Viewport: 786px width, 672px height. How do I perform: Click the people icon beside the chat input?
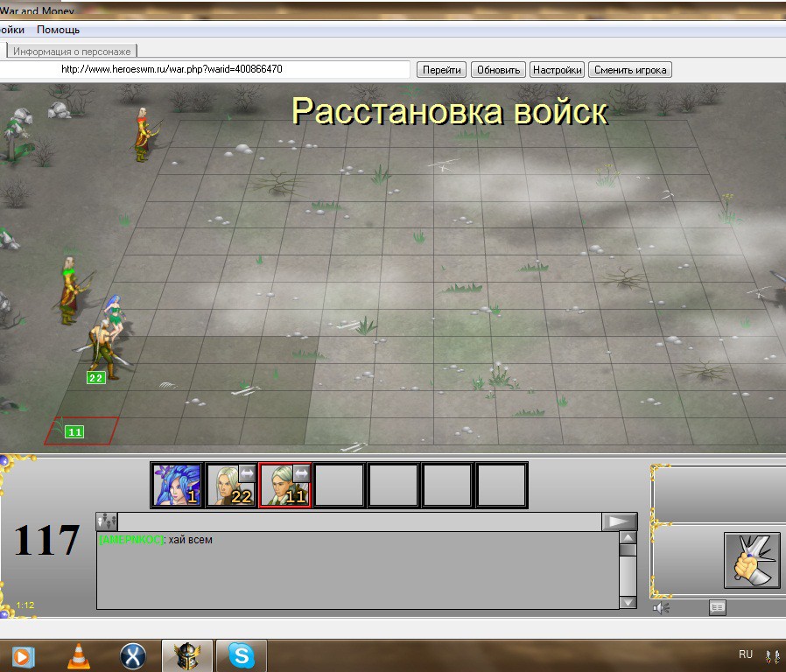coord(107,521)
